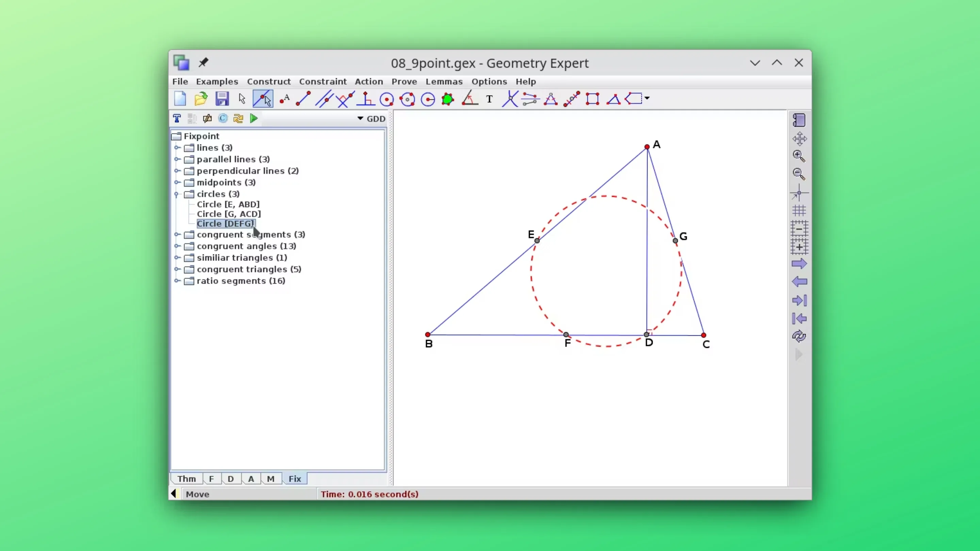
Task: Select the perpendicular line tool
Action: pyautogui.click(x=364, y=99)
